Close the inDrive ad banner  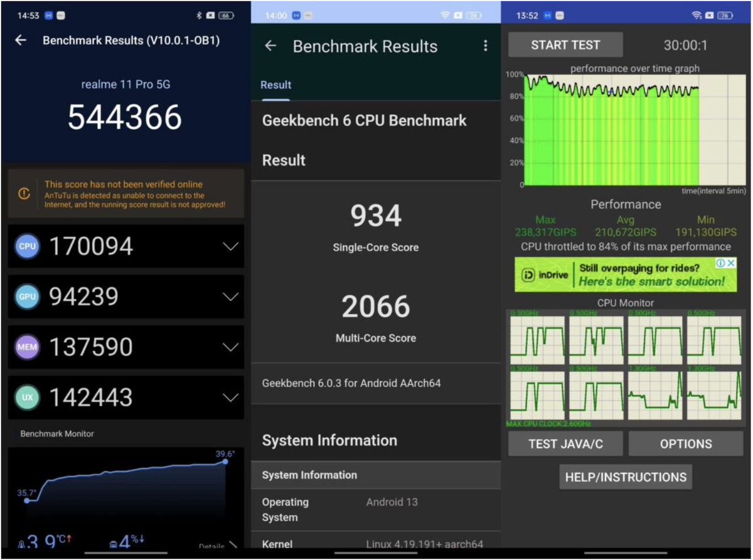pyautogui.click(x=731, y=263)
